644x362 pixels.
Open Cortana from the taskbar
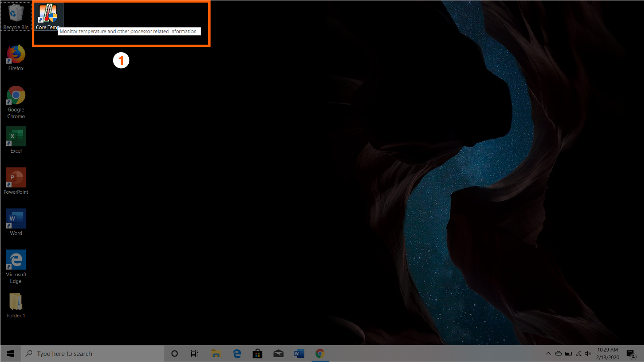[x=175, y=354]
